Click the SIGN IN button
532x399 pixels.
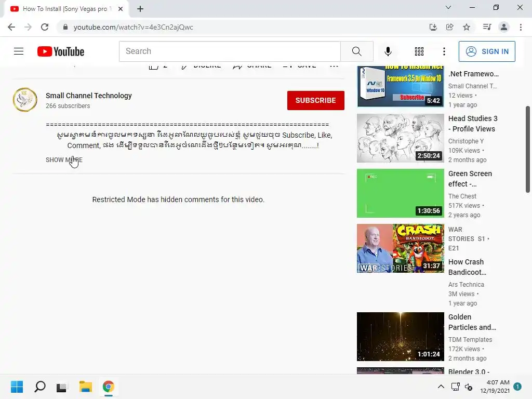point(487,51)
